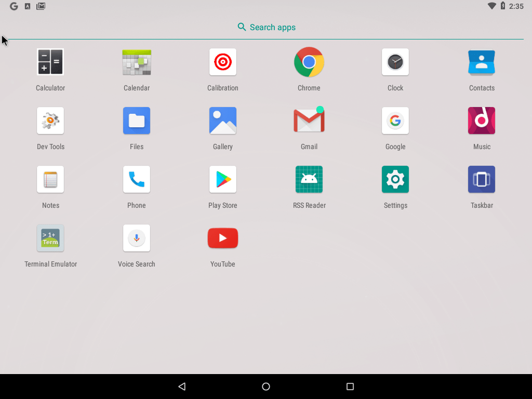Launch the Gmail app
Image resolution: width=532 pixels, height=399 pixels.
click(x=309, y=121)
